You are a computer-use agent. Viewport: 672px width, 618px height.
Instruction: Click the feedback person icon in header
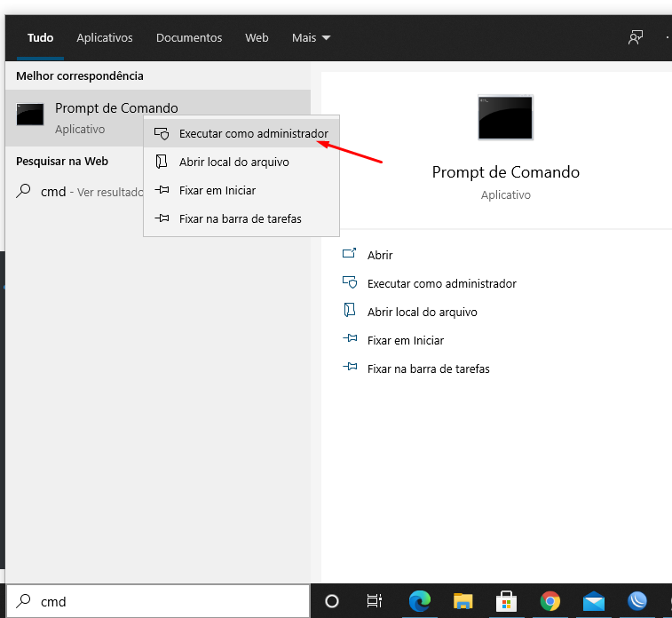point(635,37)
